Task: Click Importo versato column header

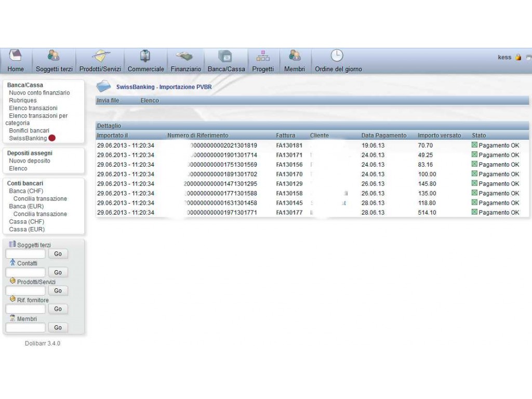Action: tap(440, 136)
